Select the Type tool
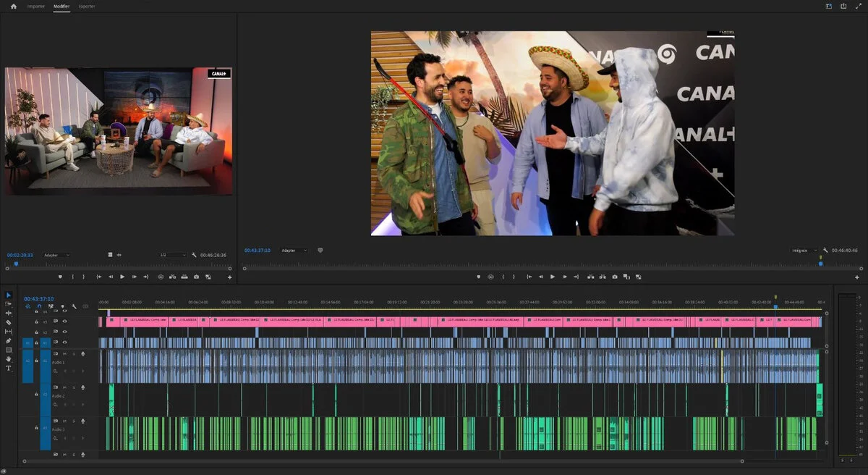 tap(9, 369)
